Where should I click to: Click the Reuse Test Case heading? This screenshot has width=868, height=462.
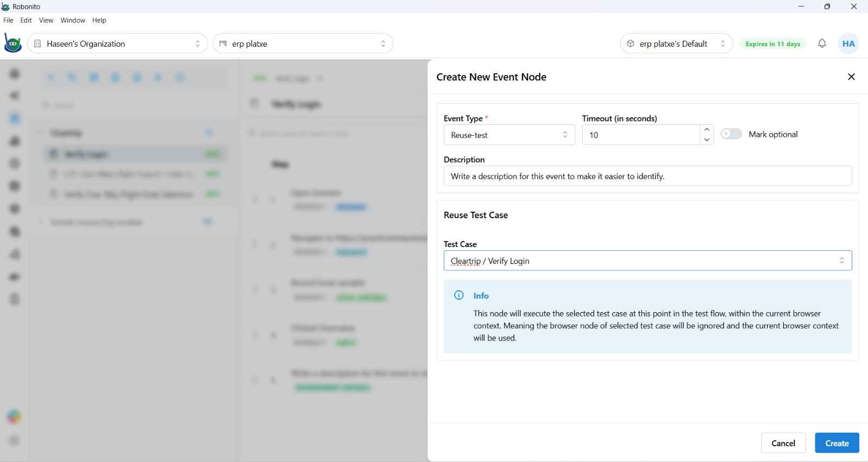[x=476, y=215]
